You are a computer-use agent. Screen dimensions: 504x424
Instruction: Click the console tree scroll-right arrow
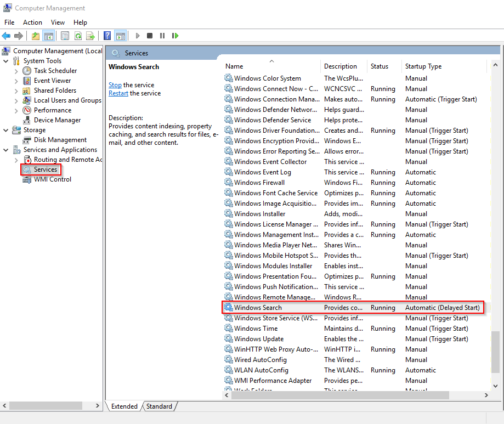click(98, 406)
